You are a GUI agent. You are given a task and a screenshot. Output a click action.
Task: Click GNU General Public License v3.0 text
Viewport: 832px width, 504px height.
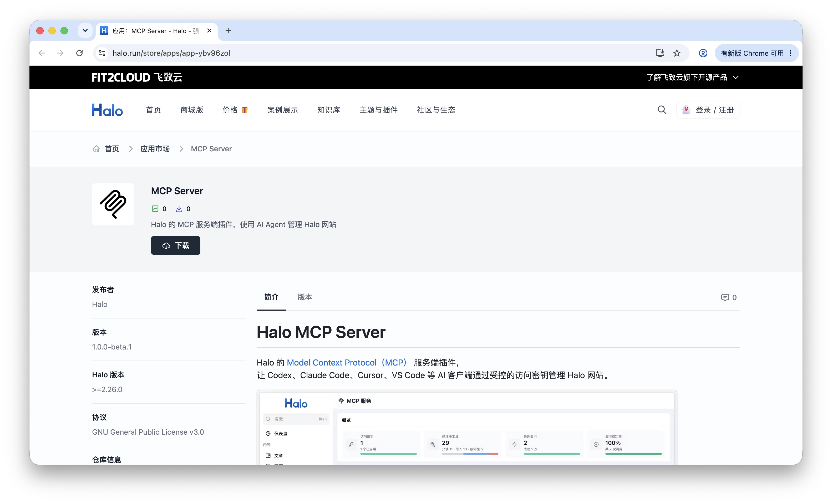(148, 432)
